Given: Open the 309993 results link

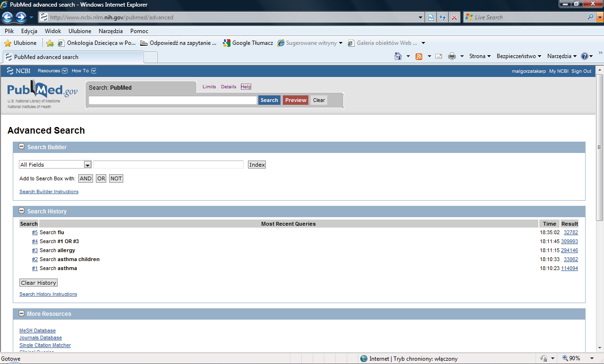Looking at the screenshot, I should (570, 241).
